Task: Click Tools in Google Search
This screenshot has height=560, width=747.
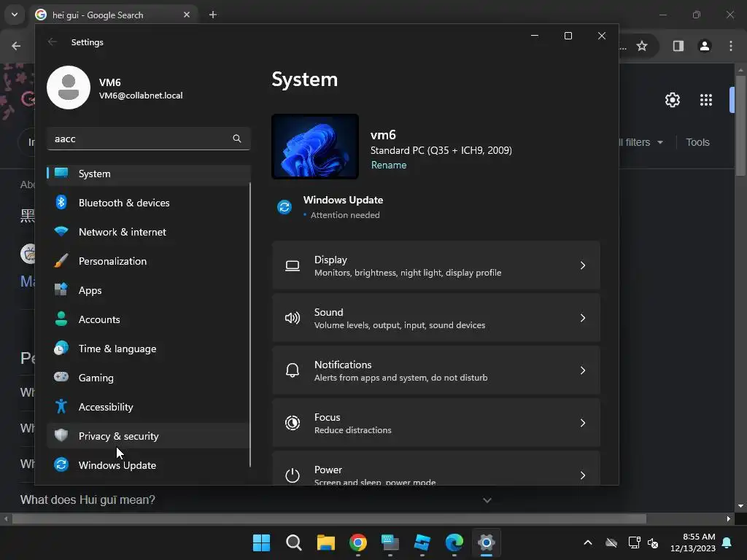Action: (x=697, y=142)
